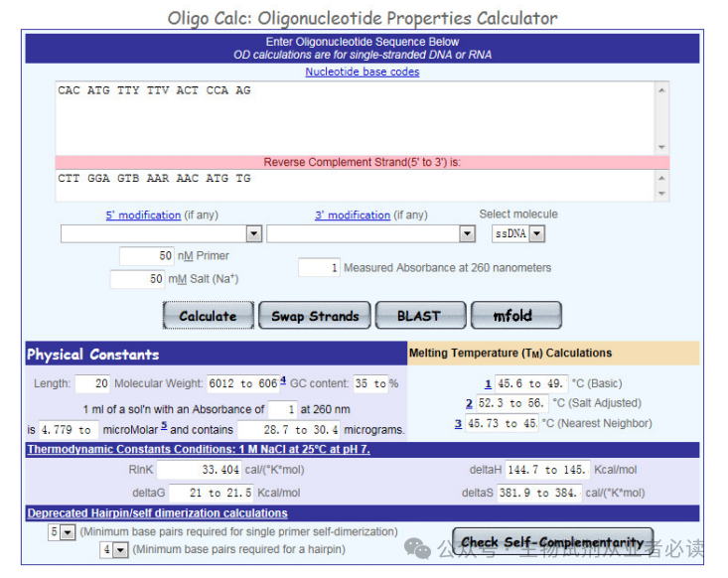Open footnote 2 for Salt Adjusted Tm
The width and height of the screenshot is (728, 578).
pos(469,403)
